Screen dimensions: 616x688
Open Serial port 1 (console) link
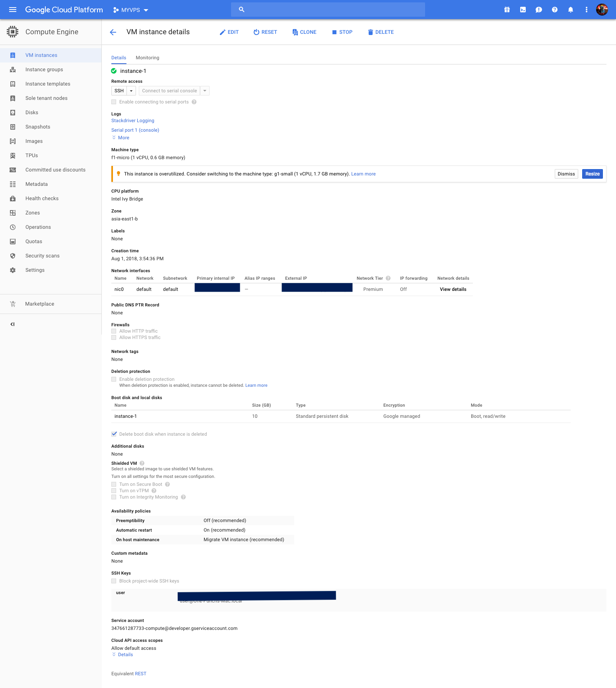[135, 130]
